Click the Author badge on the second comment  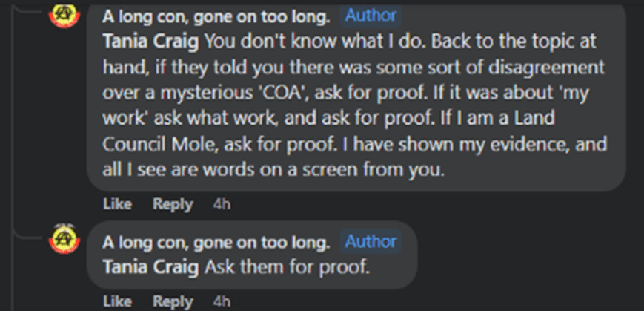point(371,241)
